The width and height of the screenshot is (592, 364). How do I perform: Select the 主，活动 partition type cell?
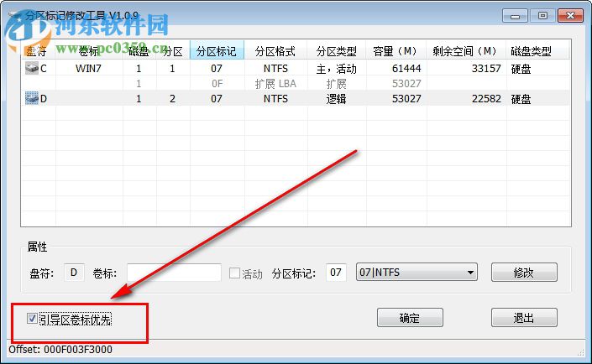pyautogui.click(x=337, y=68)
